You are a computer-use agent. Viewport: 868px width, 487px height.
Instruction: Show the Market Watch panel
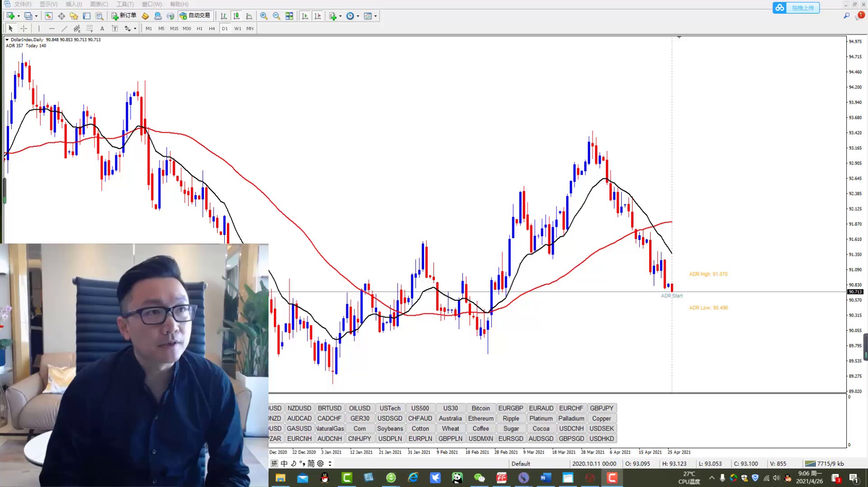click(49, 16)
